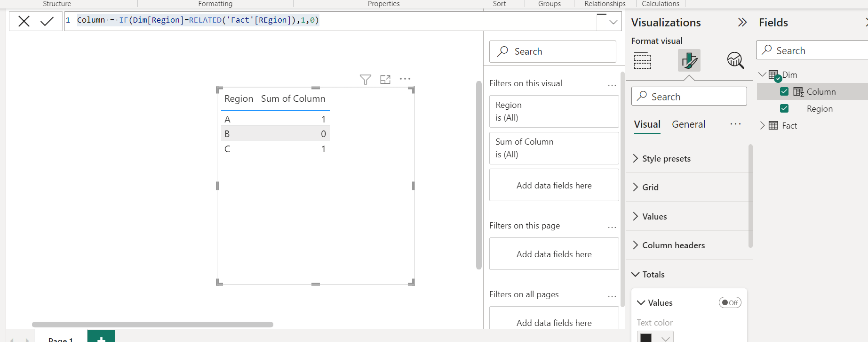Collapse the Values card under Totals
The image size is (868, 342).
tap(641, 302)
